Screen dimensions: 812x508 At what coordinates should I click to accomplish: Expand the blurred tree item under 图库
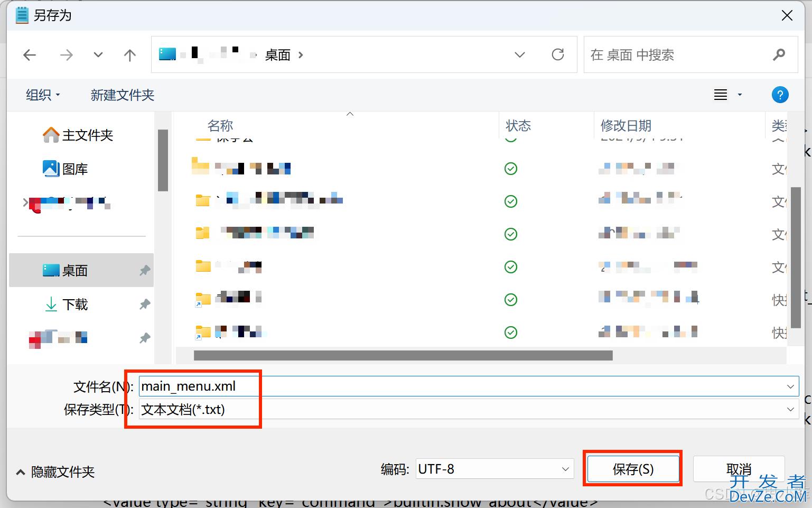(x=25, y=202)
